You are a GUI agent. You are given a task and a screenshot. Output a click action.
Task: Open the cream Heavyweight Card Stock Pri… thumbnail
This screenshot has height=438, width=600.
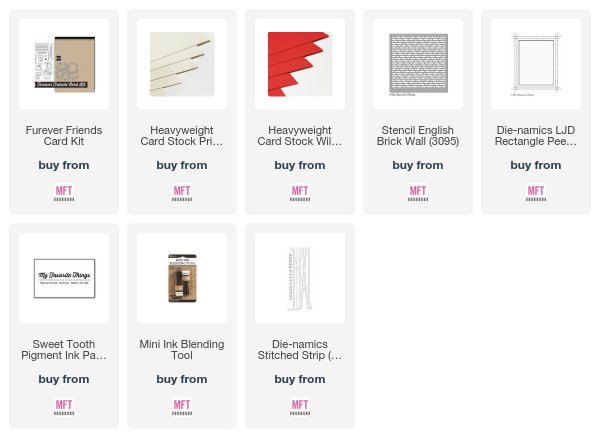tap(182, 64)
